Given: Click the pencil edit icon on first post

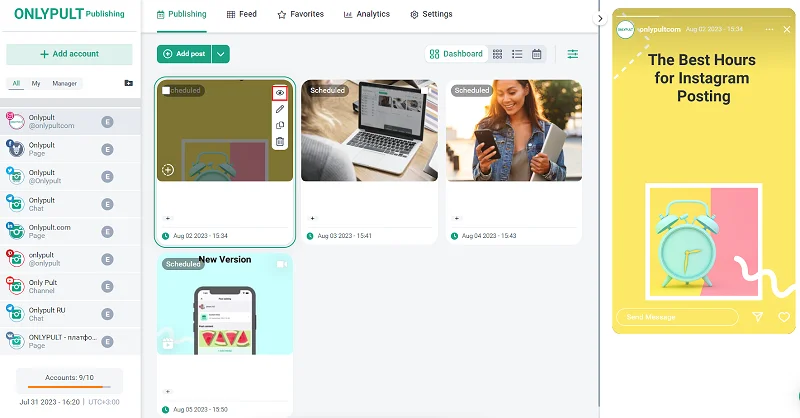Looking at the screenshot, I should point(280,108).
